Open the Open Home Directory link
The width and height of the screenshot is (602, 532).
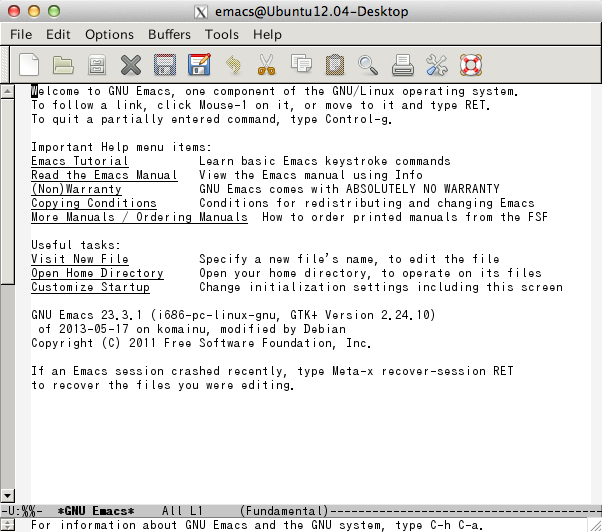(x=98, y=273)
